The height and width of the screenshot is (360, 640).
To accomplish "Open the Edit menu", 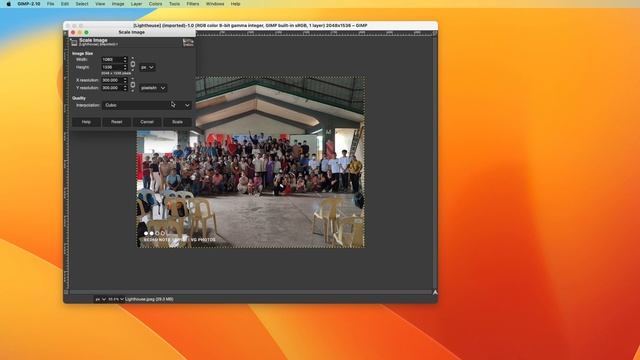I will pyautogui.click(x=65, y=4).
